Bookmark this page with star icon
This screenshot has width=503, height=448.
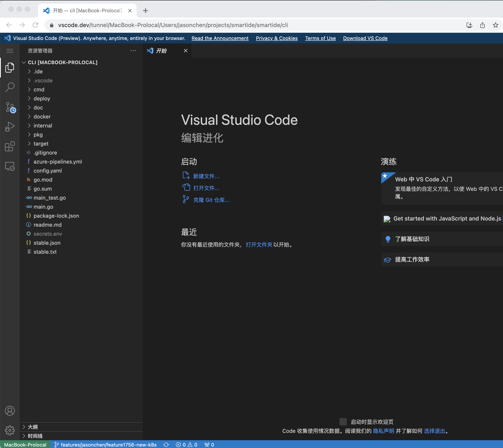pyautogui.click(x=495, y=25)
